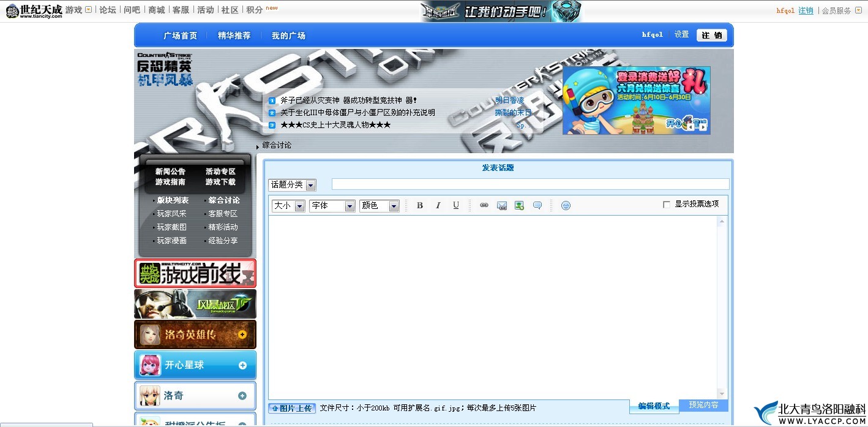Open the ★★★CS史上十大灵魂人物★★★ post

(x=335, y=125)
